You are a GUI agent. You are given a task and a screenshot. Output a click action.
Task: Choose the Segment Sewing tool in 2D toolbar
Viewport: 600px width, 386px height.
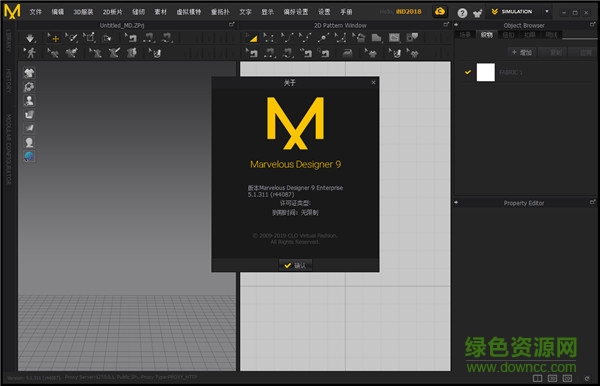[270, 53]
